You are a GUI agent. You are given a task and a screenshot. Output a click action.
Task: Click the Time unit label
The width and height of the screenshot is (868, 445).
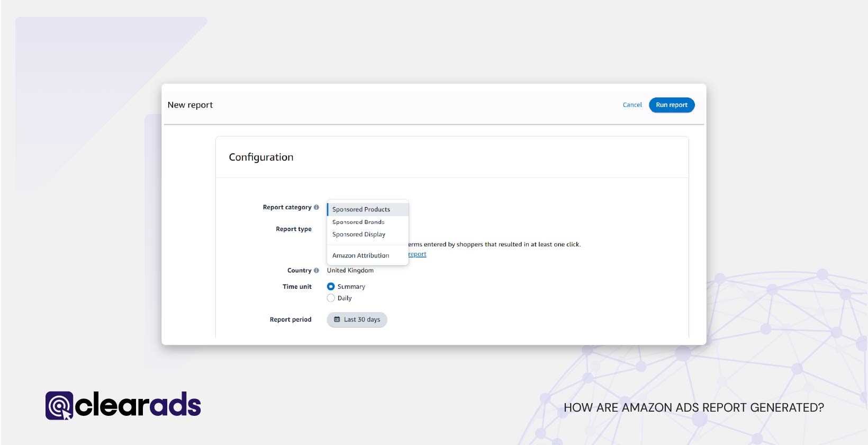(297, 287)
